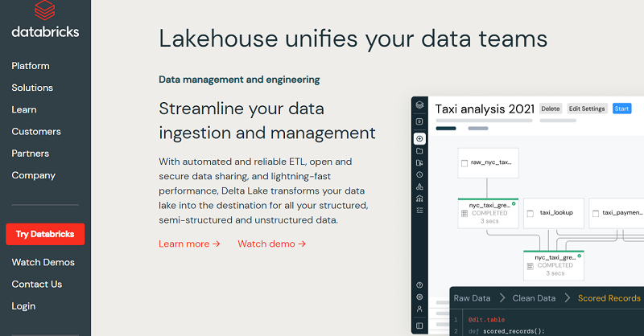The height and width of the screenshot is (336, 644).
Task: Click the User account icon in demo sidebar
Action: coord(419,309)
